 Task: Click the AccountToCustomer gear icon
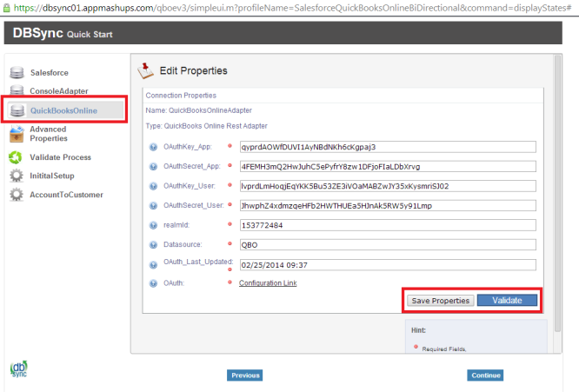coord(16,195)
